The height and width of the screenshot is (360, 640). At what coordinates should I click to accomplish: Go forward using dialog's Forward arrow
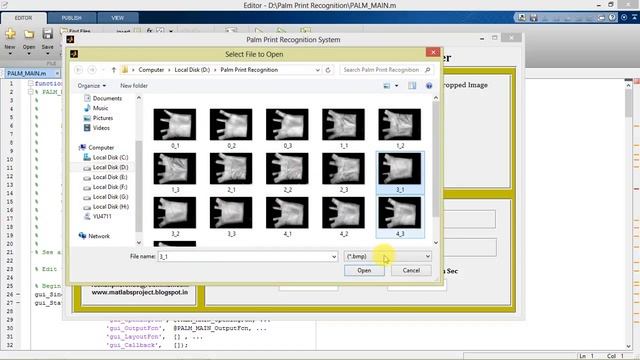click(91, 70)
